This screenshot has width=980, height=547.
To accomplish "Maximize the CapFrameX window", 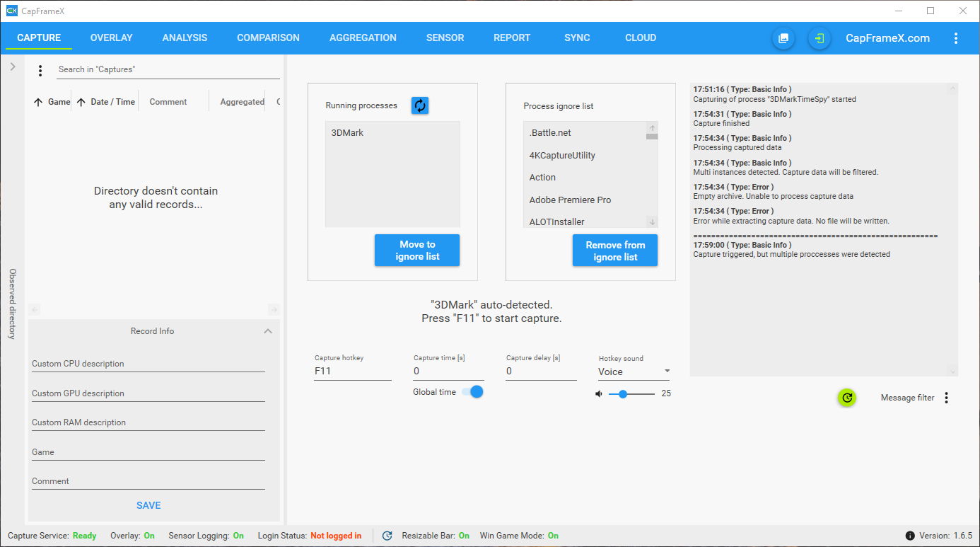I will [931, 11].
